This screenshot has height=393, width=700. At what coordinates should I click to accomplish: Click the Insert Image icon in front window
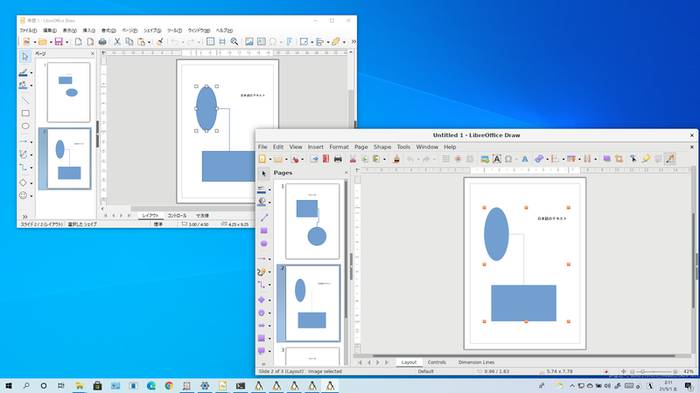485,159
